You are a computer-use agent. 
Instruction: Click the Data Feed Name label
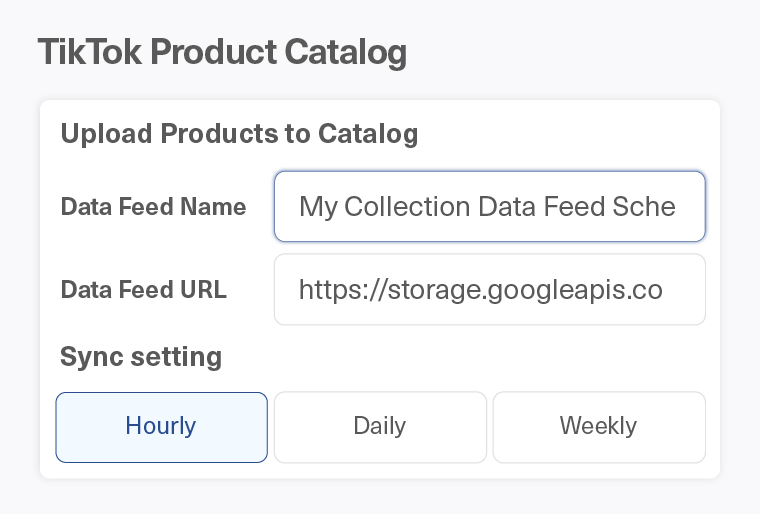[x=153, y=207]
